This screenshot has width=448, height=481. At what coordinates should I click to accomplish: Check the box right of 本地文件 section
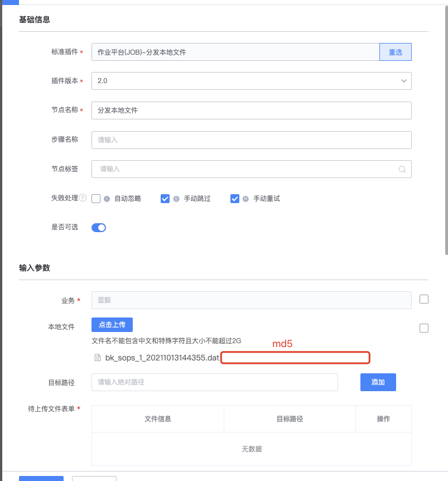point(423,328)
